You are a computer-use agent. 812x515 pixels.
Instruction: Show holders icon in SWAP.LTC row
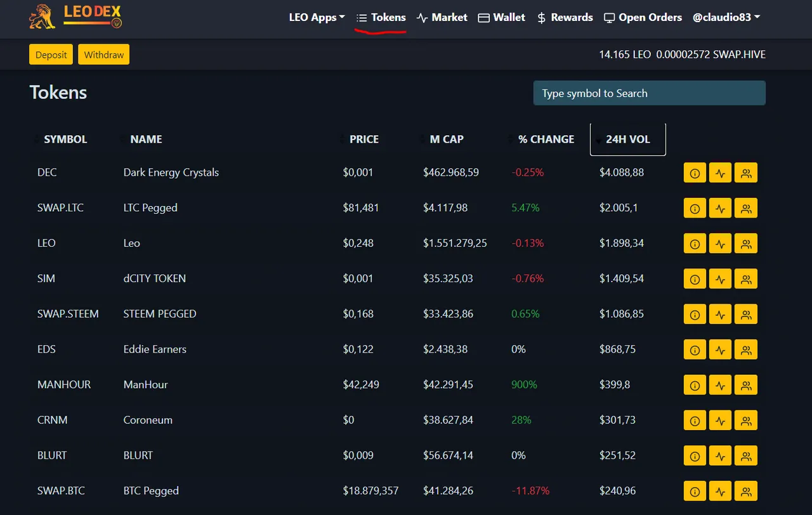[746, 208]
